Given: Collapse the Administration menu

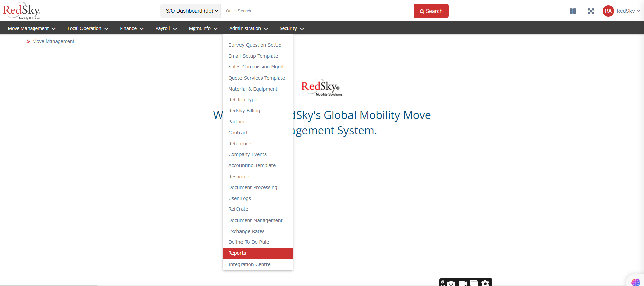Looking at the screenshot, I should point(249,28).
